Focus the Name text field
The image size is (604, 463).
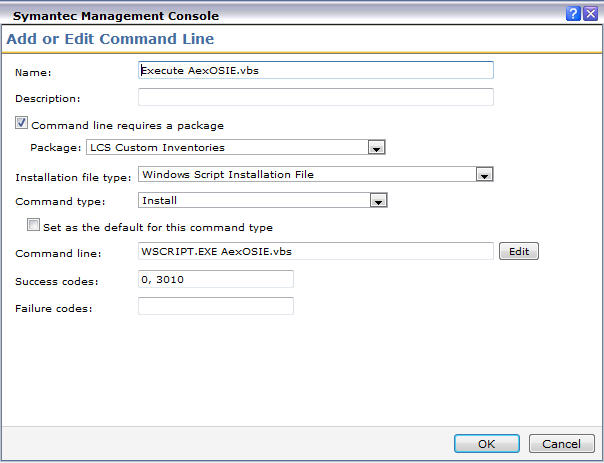tap(315, 70)
